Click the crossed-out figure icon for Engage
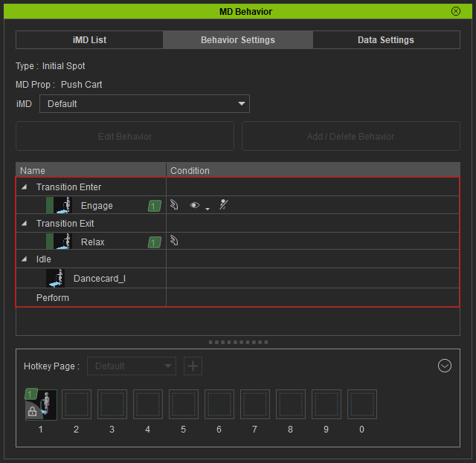This screenshot has width=476, height=463. (224, 204)
